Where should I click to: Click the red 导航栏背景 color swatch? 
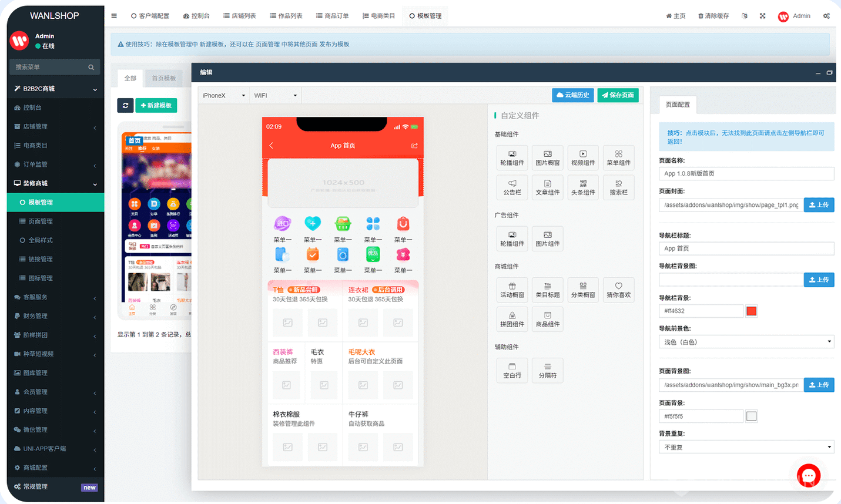(751, 311)
